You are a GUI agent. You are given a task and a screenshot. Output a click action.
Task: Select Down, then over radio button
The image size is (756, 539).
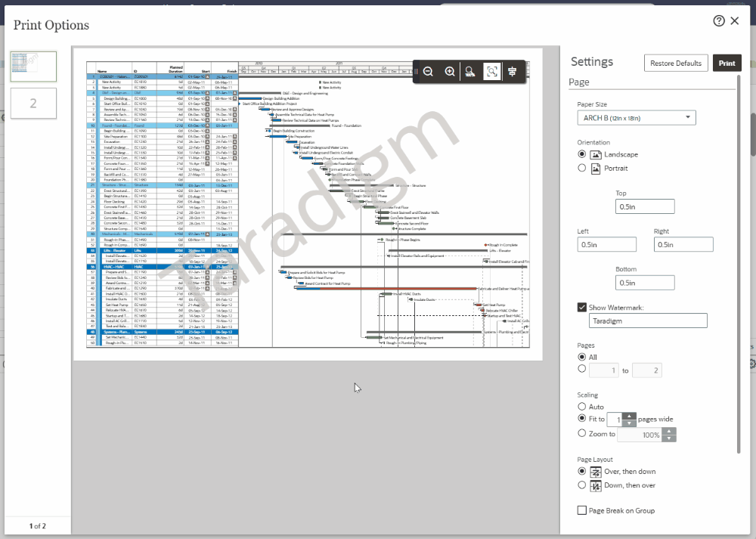582,485
